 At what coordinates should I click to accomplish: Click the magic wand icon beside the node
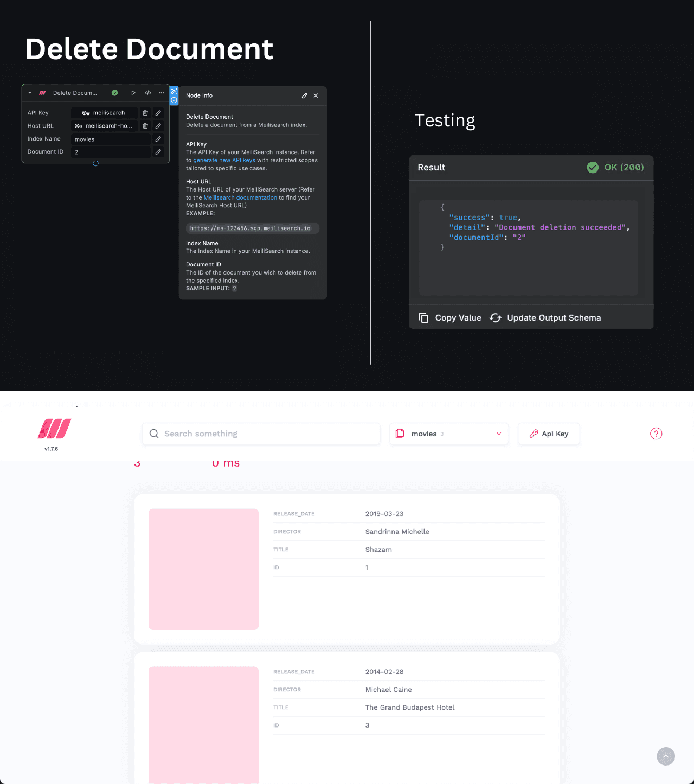click(174, 91)
